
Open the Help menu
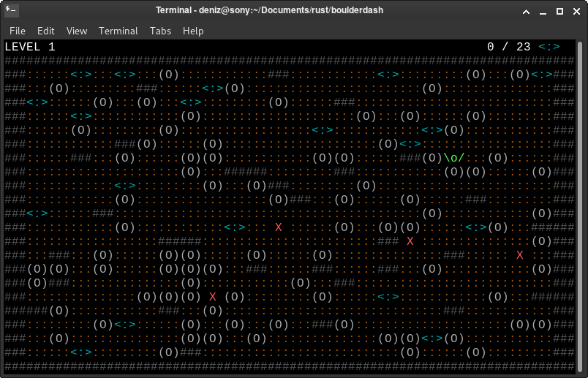(193, 31)
